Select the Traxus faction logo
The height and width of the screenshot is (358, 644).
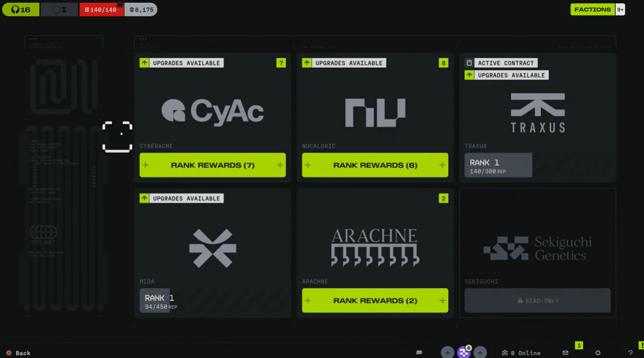(537, 113)
